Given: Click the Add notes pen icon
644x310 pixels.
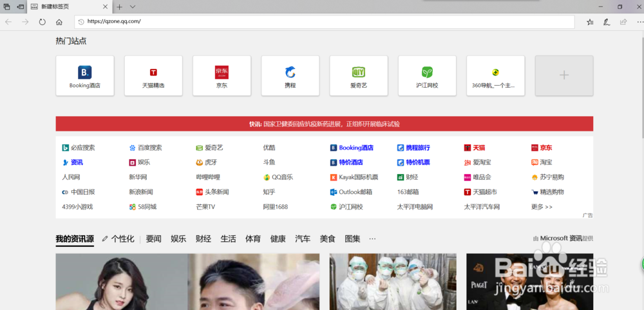Looking at the screenshot, I should tap(607, 22).
